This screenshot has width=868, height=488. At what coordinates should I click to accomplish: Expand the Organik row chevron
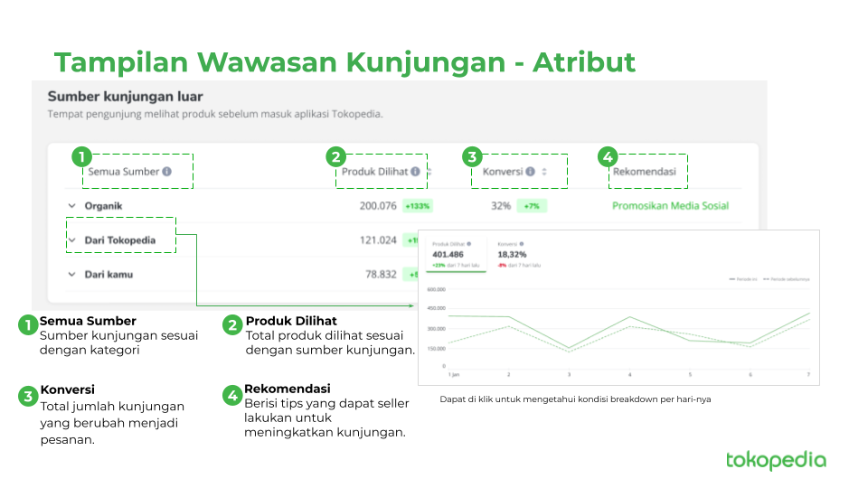pos(72,206)
